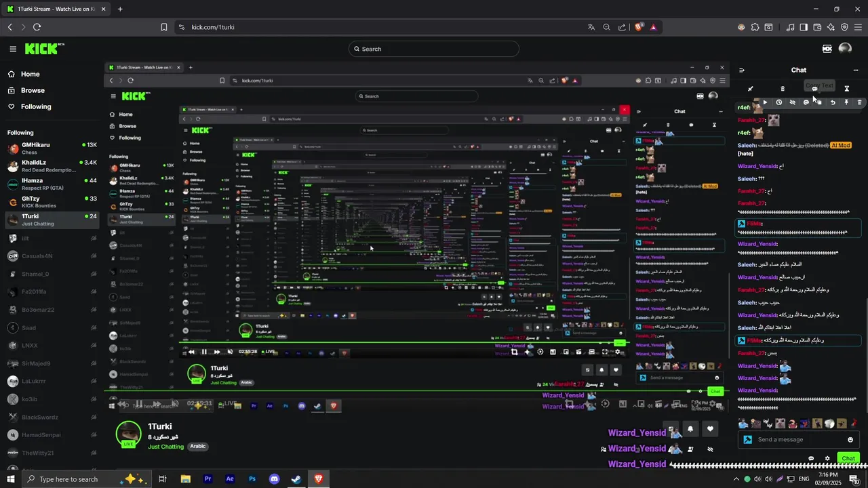Click the speech bubble icon in chat mod toolbar
The height and width of the screenshot is (488, 868).
(814, 89)
